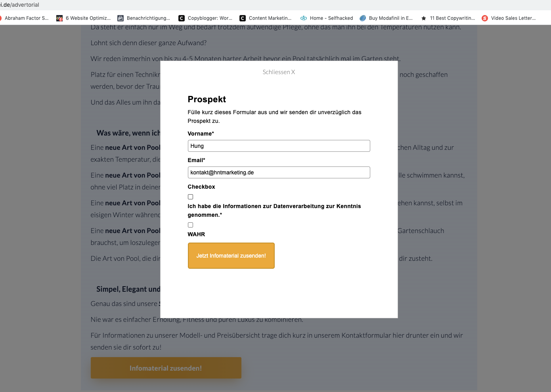Focus the Email input field
The width and height of the screenshot is (551, 392).
pyautogui.click(x=279, y=172)
